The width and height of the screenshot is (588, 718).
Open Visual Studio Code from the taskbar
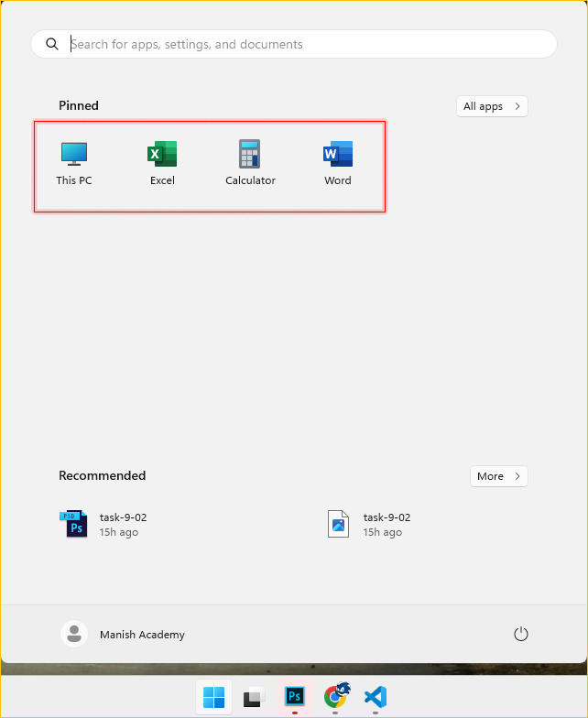[376, 697]
